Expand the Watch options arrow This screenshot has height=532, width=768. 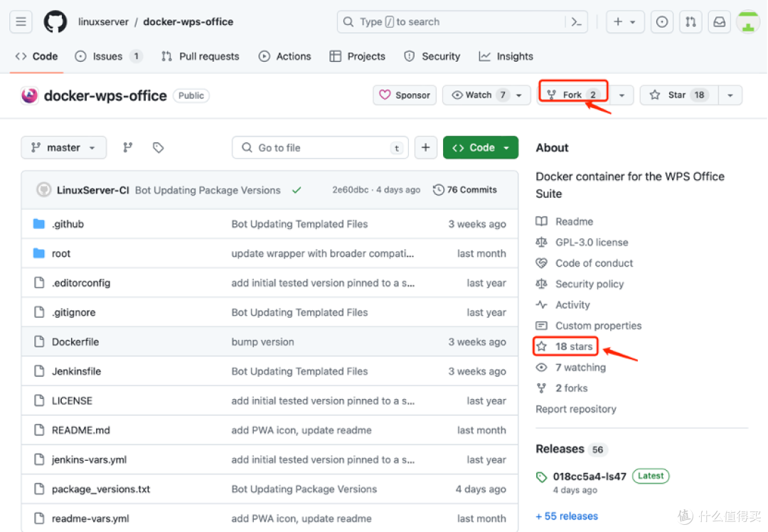click(x=518, y=95)
